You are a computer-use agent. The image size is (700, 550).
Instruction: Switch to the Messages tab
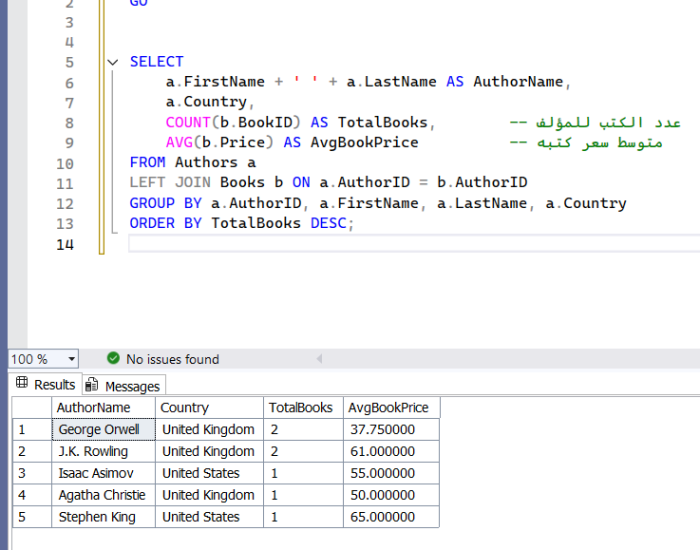131,386
